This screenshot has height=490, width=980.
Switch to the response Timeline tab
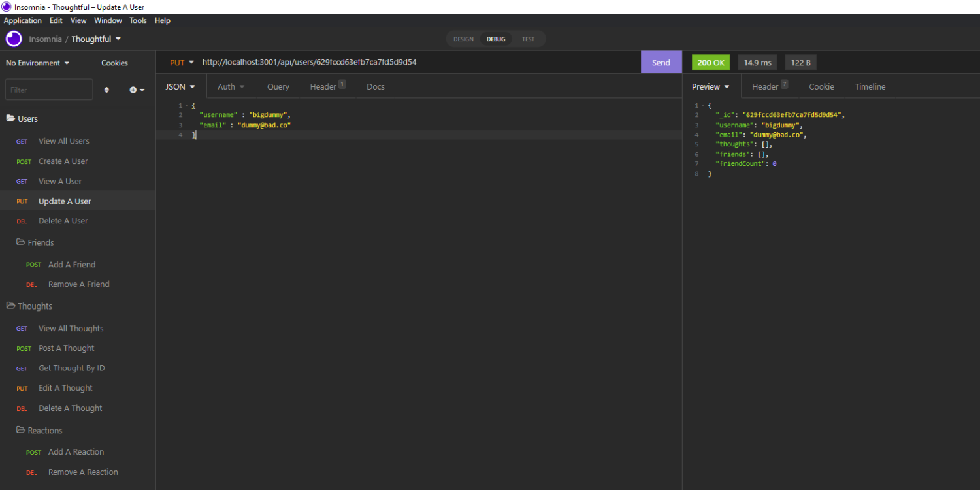tap(870, 86)
